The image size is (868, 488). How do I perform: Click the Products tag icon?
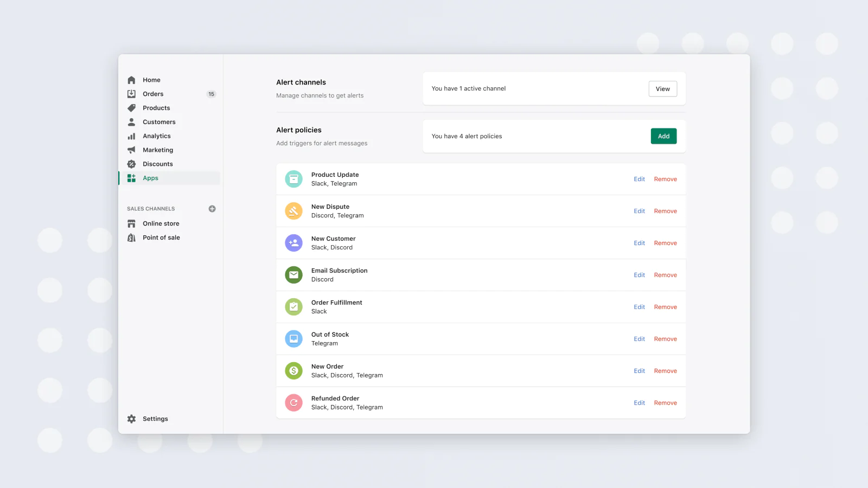point(131,108)
